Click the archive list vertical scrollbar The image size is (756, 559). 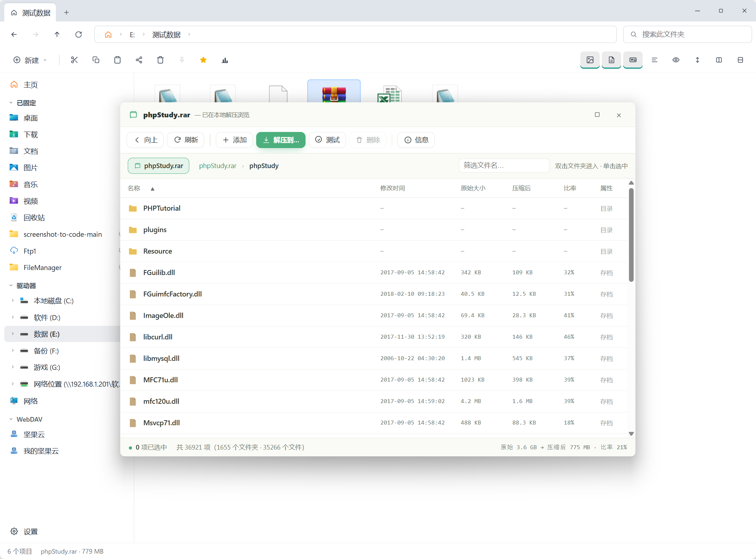point(631,235)
